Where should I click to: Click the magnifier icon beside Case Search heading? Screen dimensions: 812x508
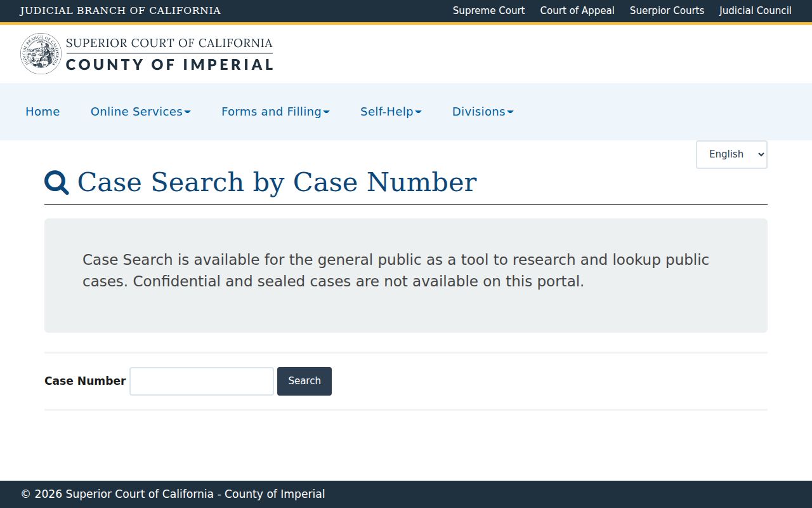pyautogui.click(x=57, y=183)
